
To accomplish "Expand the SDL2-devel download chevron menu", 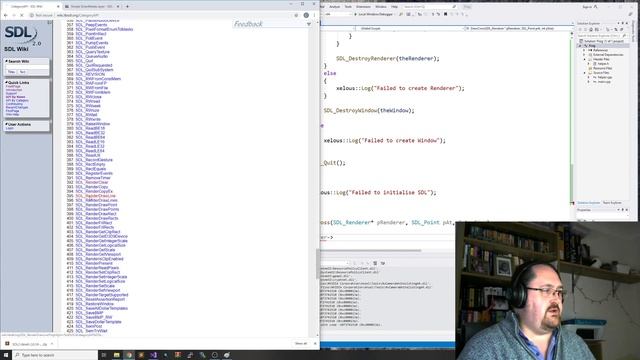I will click(52, 344).
